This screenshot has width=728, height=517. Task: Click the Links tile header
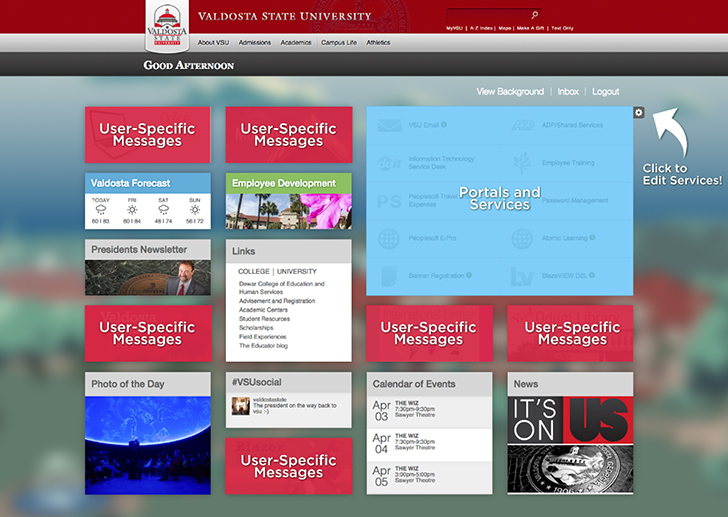289,251
